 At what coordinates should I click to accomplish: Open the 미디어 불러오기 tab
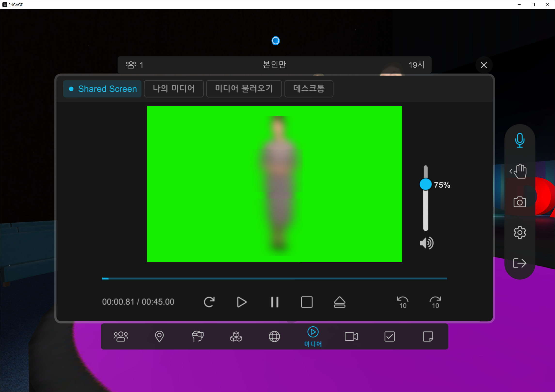coord(244,89)
